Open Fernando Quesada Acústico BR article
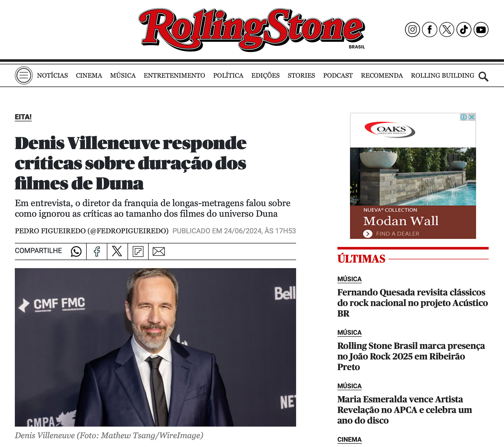The height and width of the screenshot is (447, 504). [412, 303]
